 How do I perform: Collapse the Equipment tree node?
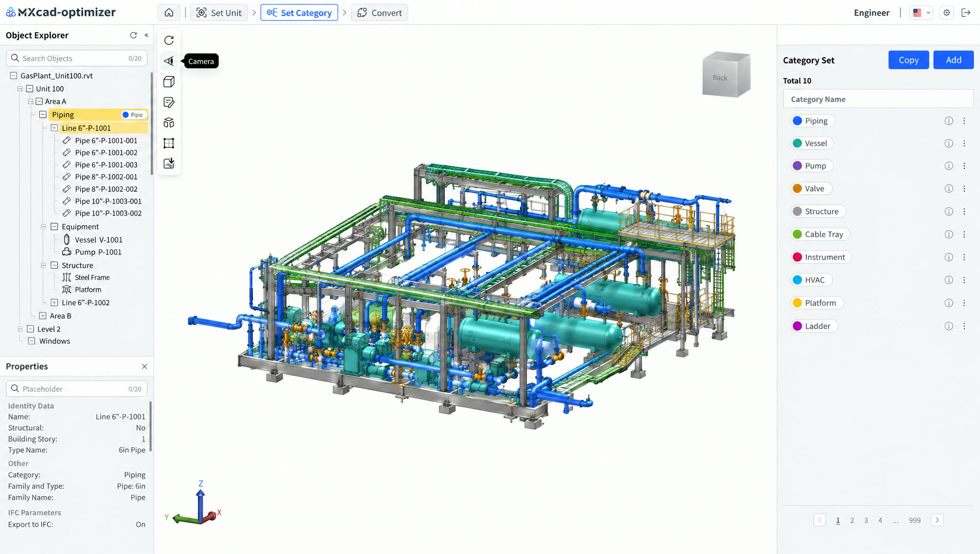[x=43, y=226]
